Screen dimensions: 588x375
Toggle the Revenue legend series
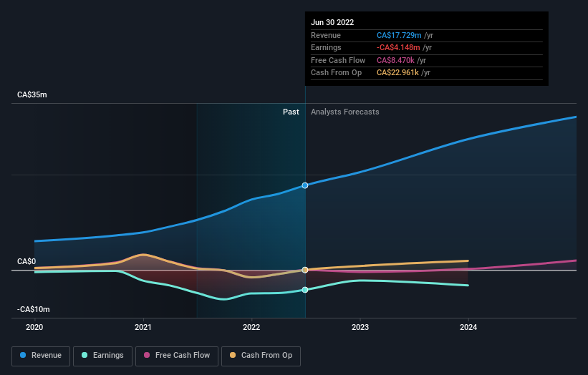pyautogui.click(x=41, y=356)
